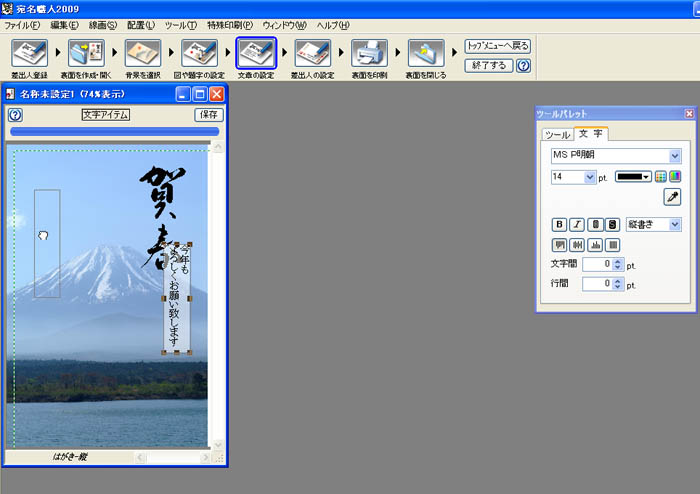
Task: Click the 終了する button
Action: (x=490, y=65)
